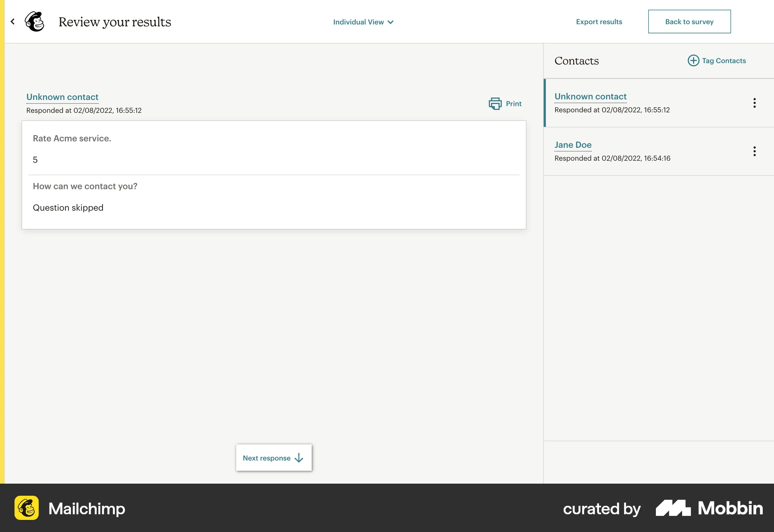774x532 pixels.
Task: Open Jane Doe's contact profile
Action: coord(573,145)
